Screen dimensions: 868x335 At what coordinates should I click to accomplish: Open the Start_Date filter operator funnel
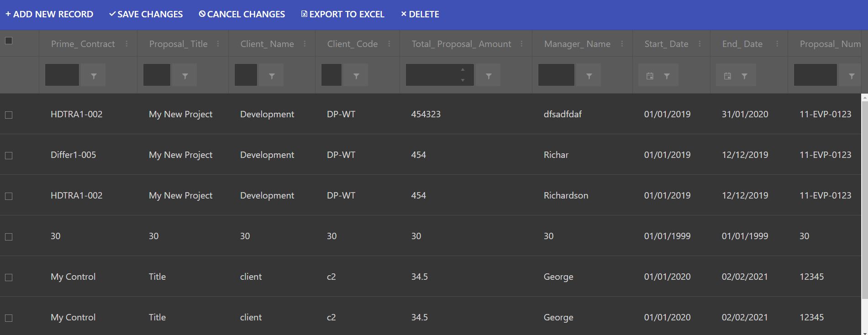[667, 76]
